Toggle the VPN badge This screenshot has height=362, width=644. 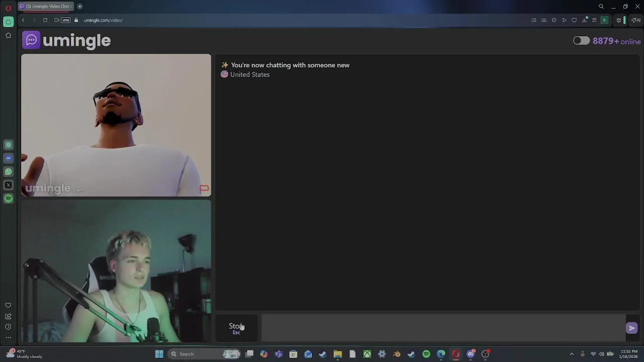[x=65, y=20]
